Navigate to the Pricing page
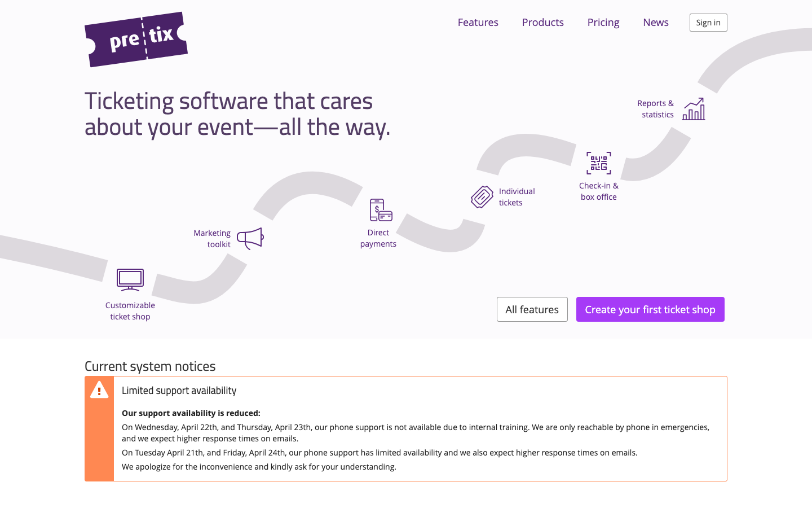The image size is (812, 508). click(603, 22)
